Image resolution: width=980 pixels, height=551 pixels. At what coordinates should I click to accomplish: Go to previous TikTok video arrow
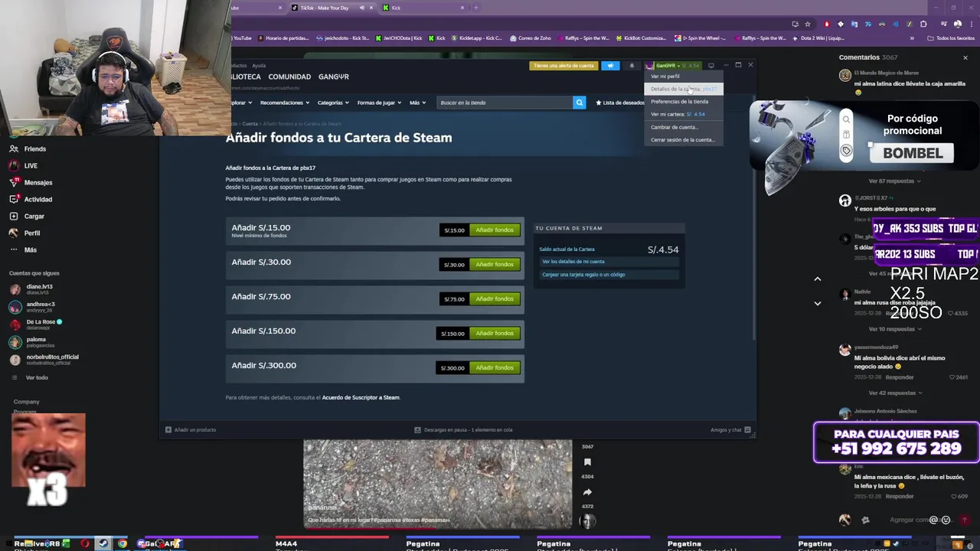[x=817, y=279]
